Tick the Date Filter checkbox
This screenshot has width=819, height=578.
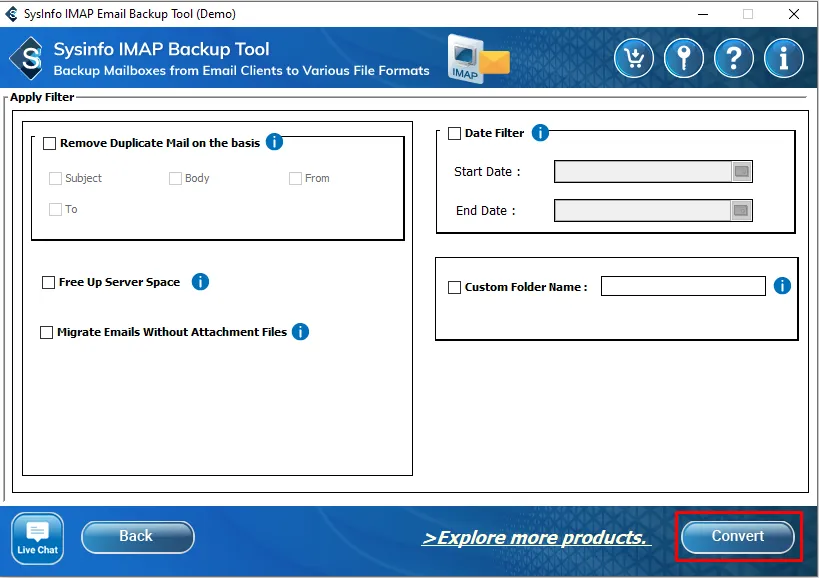pos(455,133)
